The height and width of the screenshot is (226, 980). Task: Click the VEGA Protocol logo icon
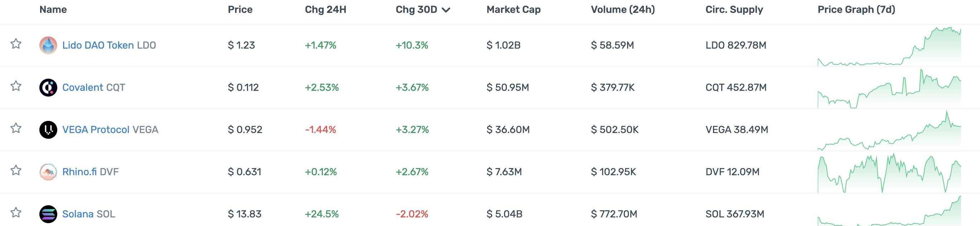click(x=48, y=129)
